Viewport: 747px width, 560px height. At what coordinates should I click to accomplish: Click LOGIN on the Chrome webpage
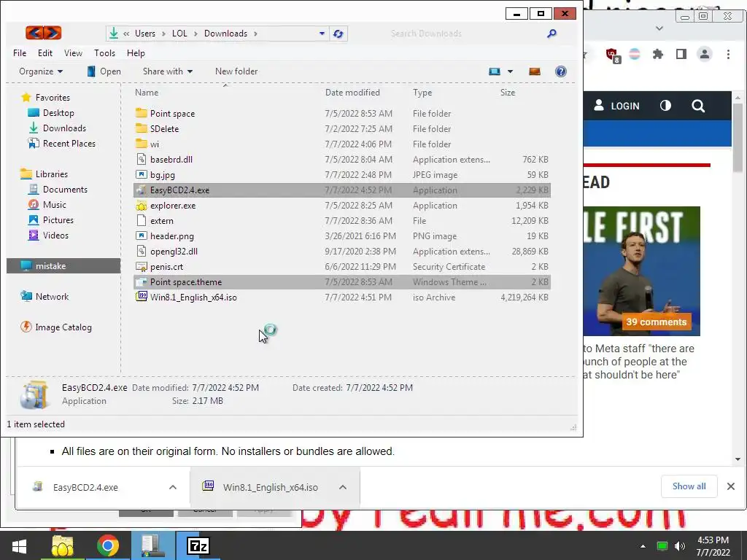pos(617,106)
